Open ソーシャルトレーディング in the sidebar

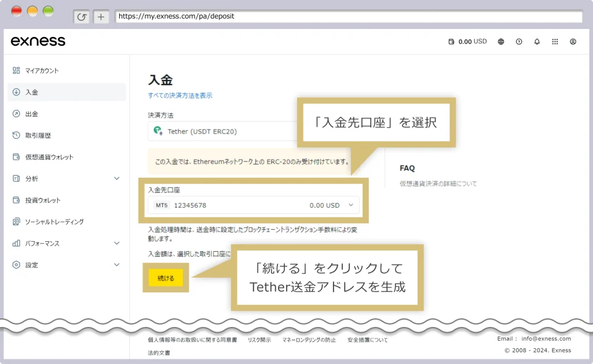coord(54,222)
